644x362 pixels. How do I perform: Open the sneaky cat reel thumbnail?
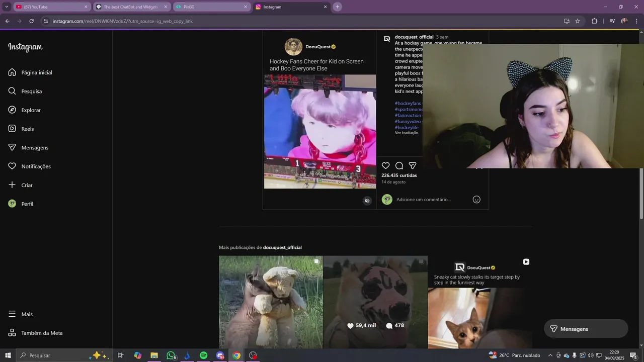point(480,302)
